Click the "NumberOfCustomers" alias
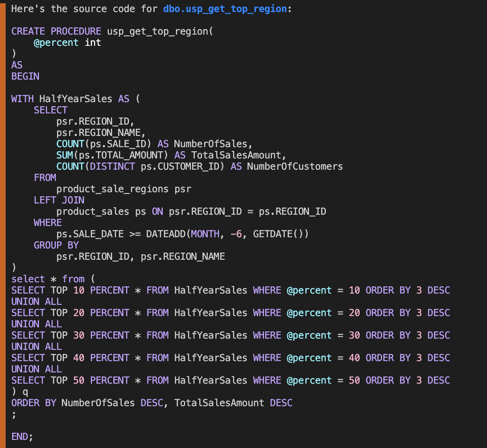This screenshot has width=487, height=448. 295,166
